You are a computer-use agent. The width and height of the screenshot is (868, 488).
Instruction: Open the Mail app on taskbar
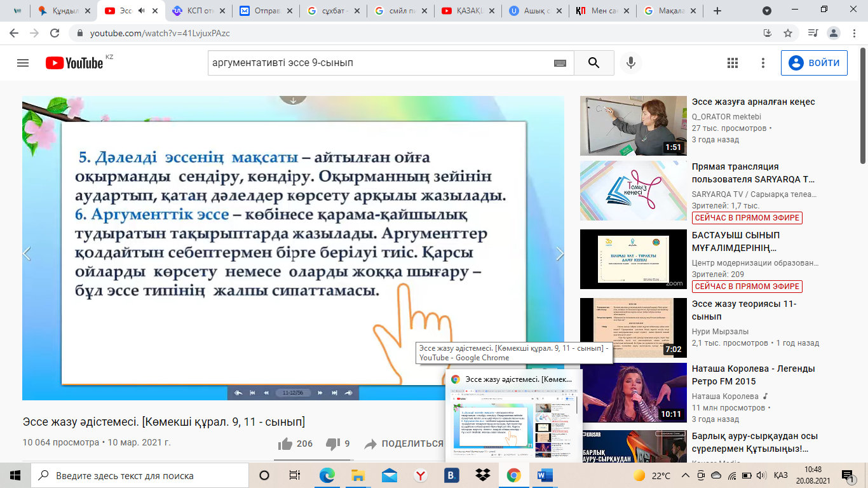click(x=390, y=475)
